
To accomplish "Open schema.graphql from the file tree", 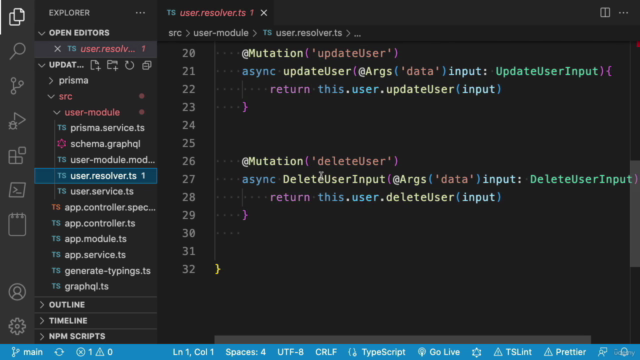I will coord(105,144).
